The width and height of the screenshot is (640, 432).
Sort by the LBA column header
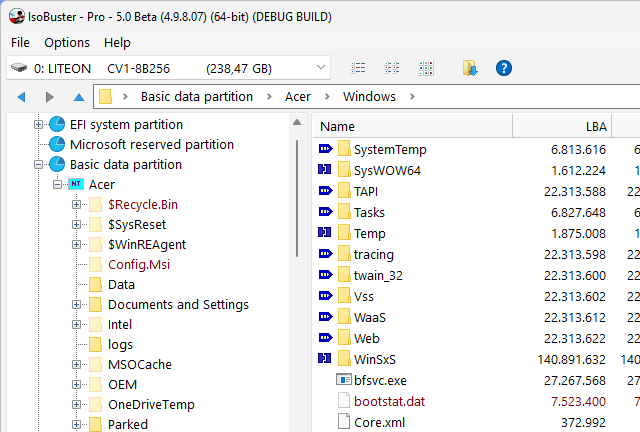[x=562, y=127]
